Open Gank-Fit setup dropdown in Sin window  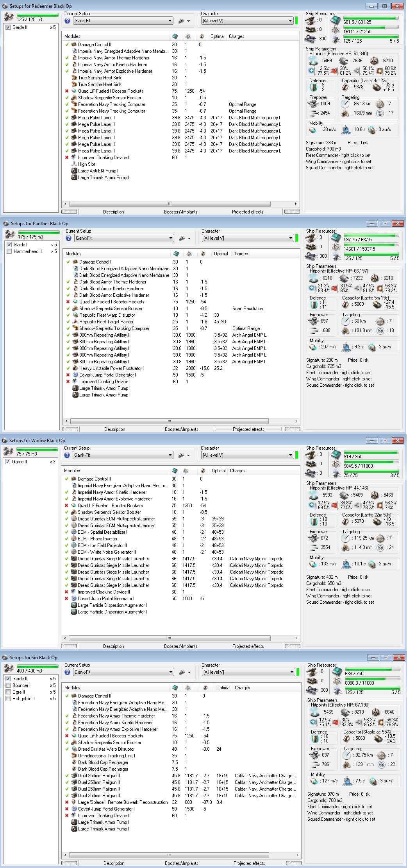[123, 672]
